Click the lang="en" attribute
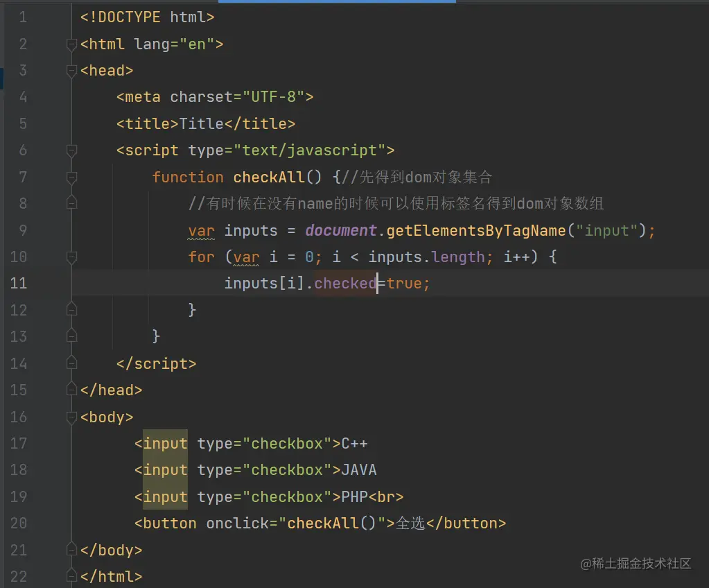This screenshot has height=588, width=709. (x=174, y=44)
